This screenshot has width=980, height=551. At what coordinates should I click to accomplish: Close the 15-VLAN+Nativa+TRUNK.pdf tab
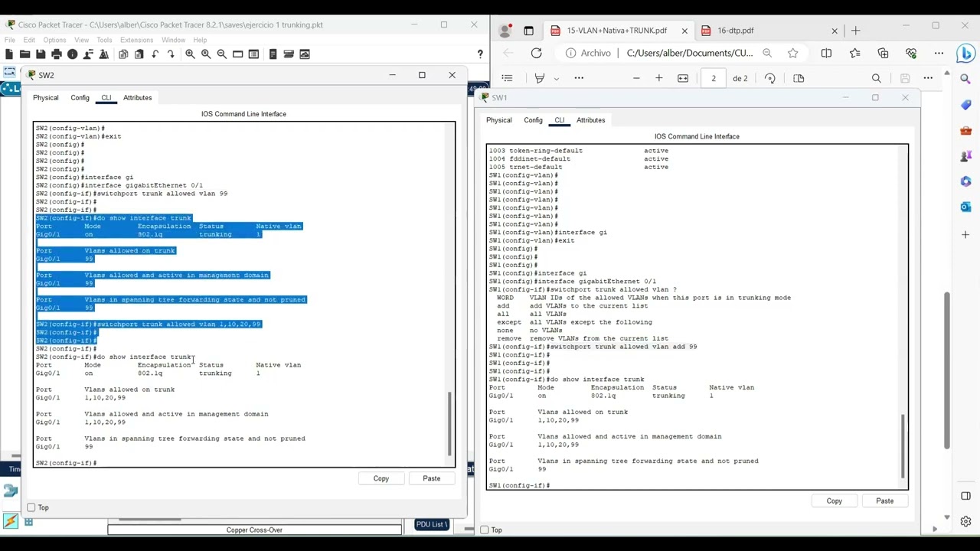pos(684,31)
